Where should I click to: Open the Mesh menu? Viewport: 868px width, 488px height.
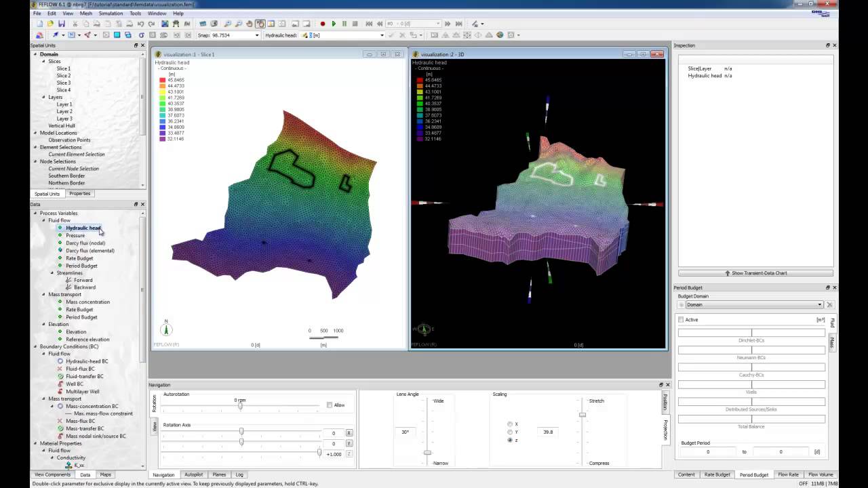point(86,14)
